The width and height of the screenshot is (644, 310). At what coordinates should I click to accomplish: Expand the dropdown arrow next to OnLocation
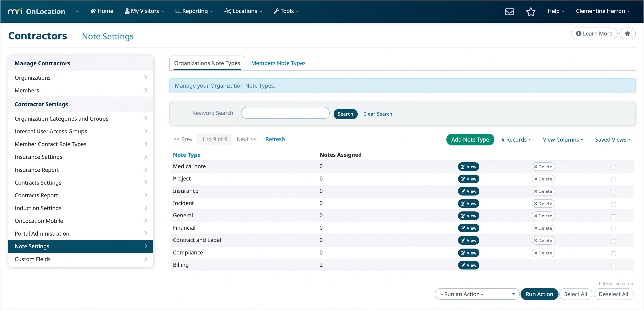tap(77, 12)
